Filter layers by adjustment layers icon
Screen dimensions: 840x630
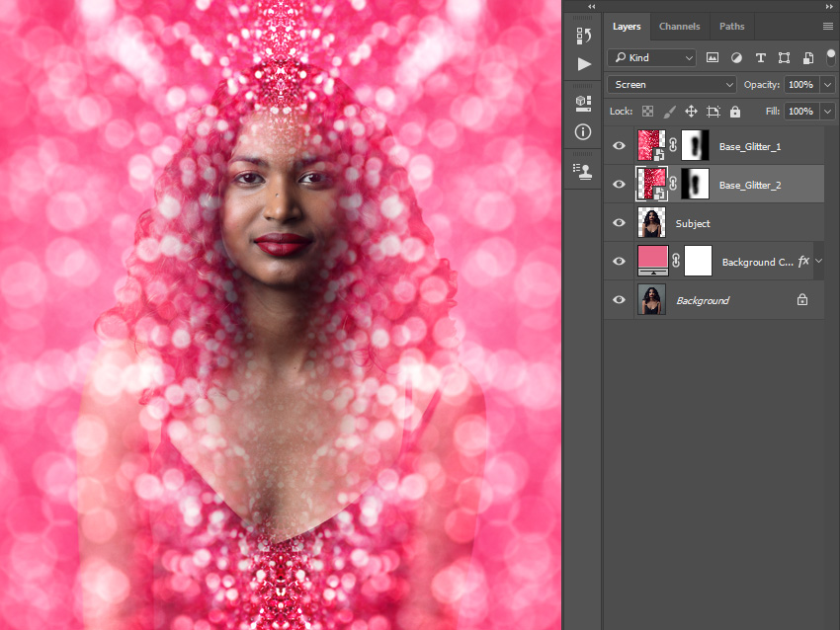[x=736, y=58]
